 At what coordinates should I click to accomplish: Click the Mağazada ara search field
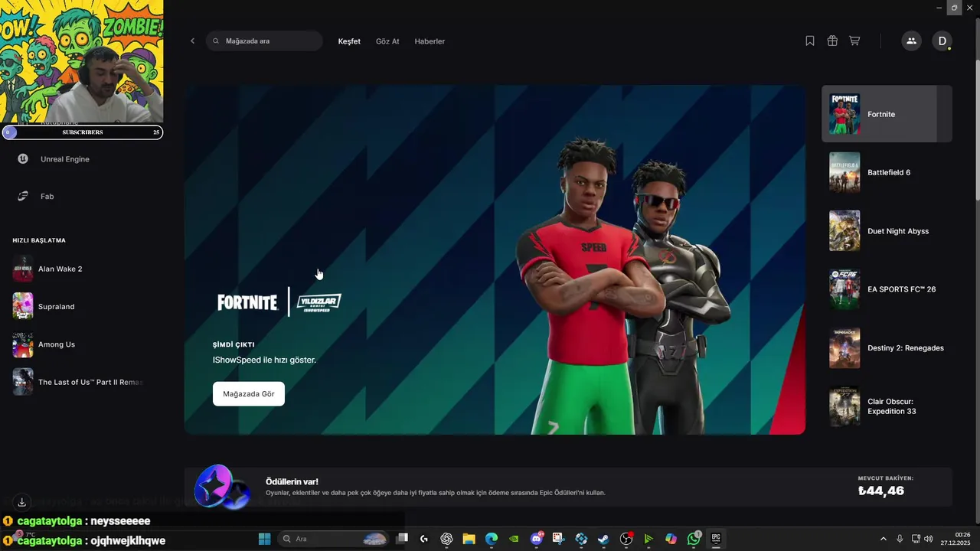[x=264, y=41]
